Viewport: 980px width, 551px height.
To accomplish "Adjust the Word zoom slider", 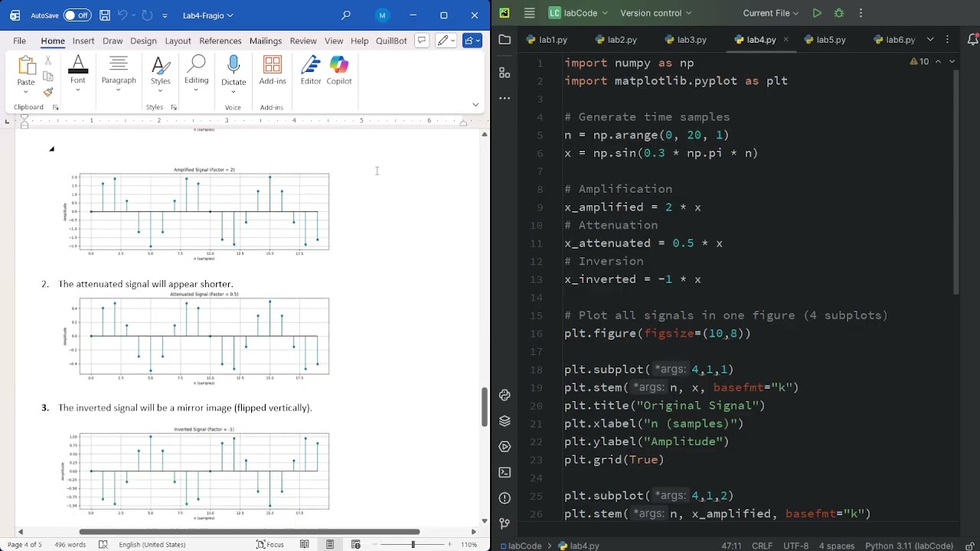I will [x=413, y=544].
